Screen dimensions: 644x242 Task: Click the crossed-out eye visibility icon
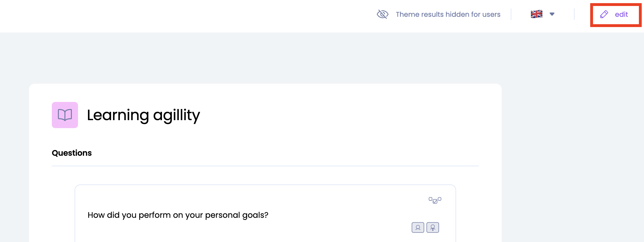coord(382,14)
